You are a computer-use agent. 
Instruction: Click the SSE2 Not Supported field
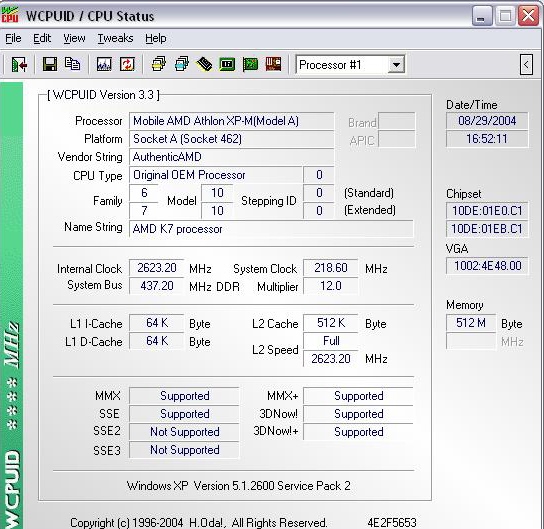click(184, 432)
